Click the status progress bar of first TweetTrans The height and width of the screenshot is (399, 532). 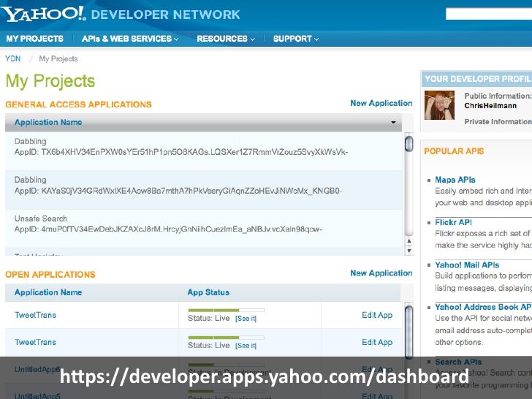pos(226,310)
